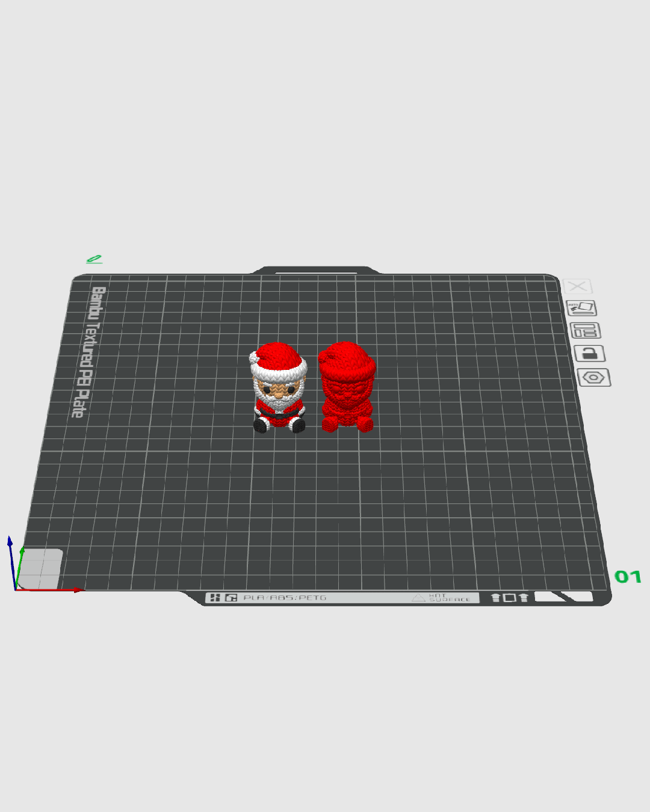
Task: Select the multicolor Santa model
Action: 279,387
